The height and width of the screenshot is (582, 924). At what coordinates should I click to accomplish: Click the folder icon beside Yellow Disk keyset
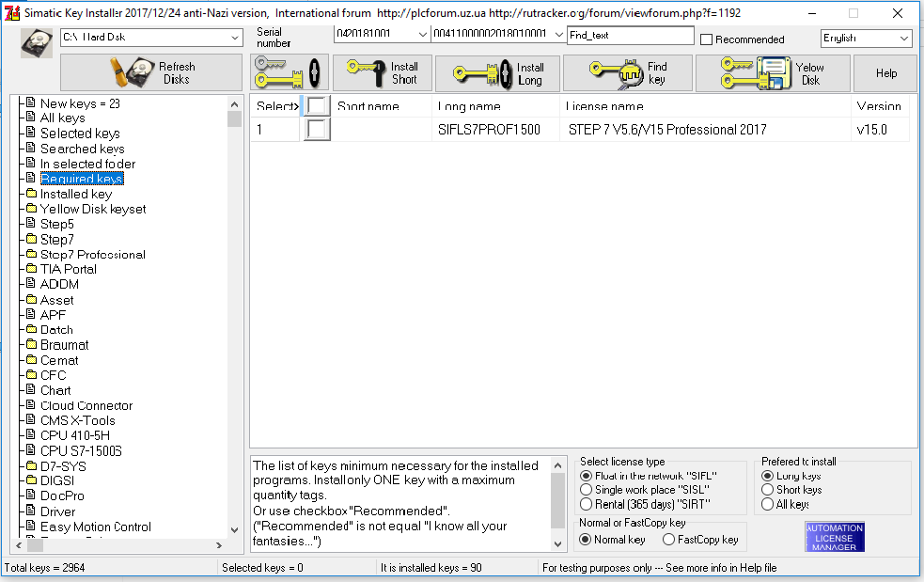point(31,208)
